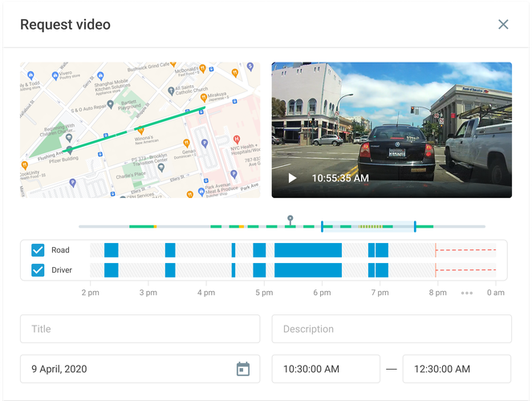
Task: Click the Description input field
Action: [x=392, y=329]
